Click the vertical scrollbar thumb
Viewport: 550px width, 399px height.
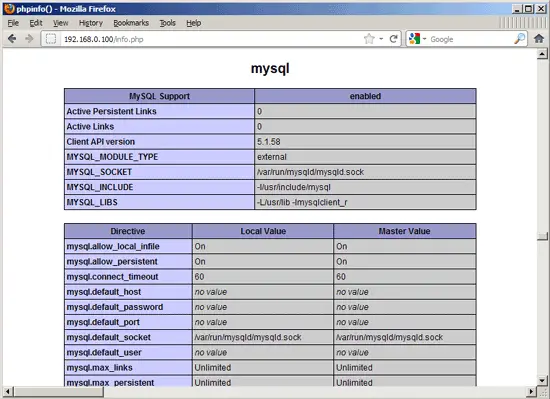(542, 236)
